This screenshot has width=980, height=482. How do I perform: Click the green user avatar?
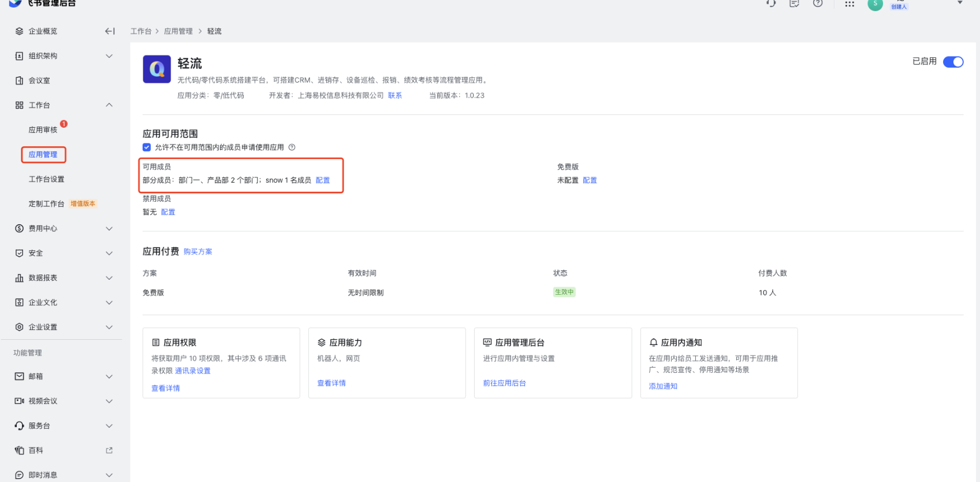pos(875,4)
